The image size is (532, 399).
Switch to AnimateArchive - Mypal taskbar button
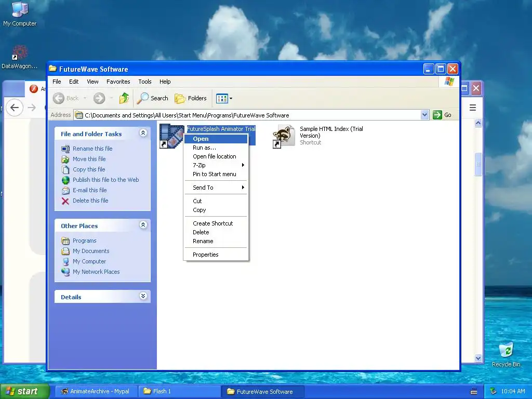96,392
